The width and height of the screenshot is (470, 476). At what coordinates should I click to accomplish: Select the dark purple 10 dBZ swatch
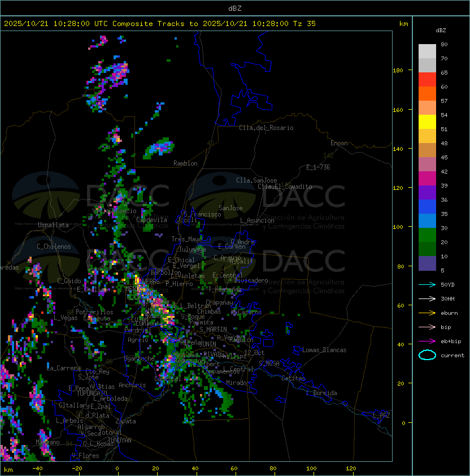pyautogui.click(x=427, y=263)
